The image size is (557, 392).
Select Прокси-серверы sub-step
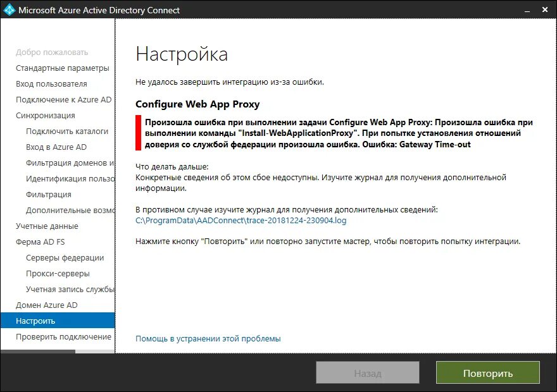click(58, 274)
